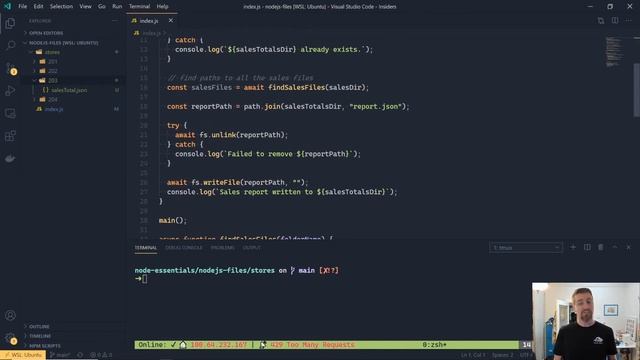Split the editor to the right

coord(615,20)
